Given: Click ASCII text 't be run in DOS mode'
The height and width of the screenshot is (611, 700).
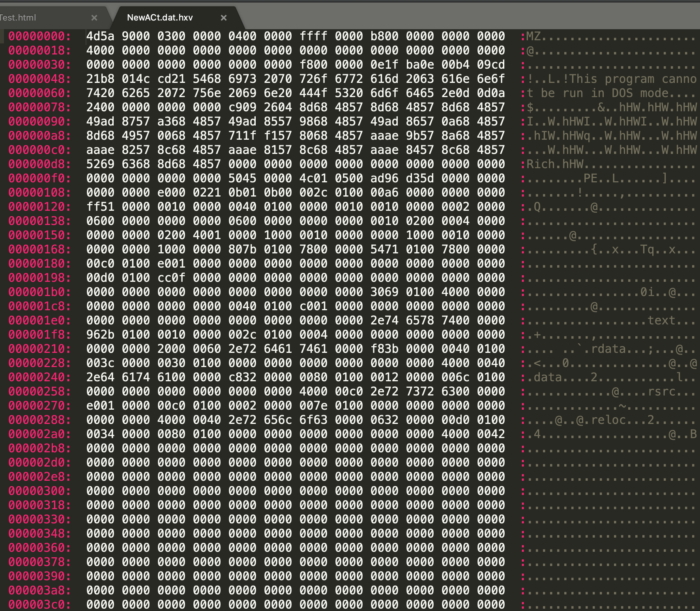Looking at the screenshot, I should pyautogui.click(x=597, y=93).
